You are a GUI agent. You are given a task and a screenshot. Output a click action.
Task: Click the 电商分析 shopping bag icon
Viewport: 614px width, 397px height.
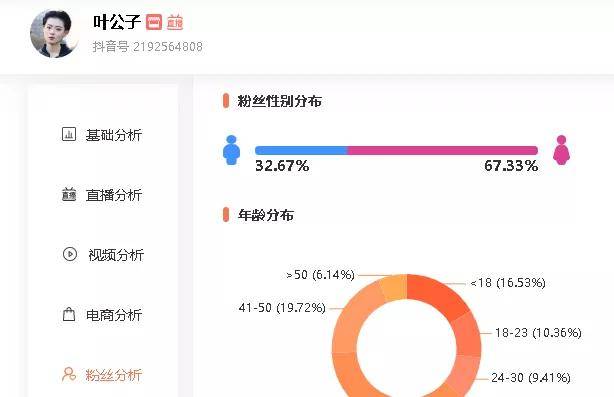[x=69, y=314]
